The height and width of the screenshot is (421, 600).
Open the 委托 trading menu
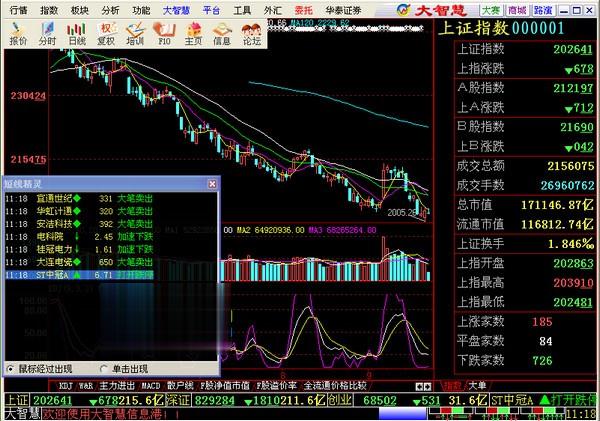[x=303, y=10]
